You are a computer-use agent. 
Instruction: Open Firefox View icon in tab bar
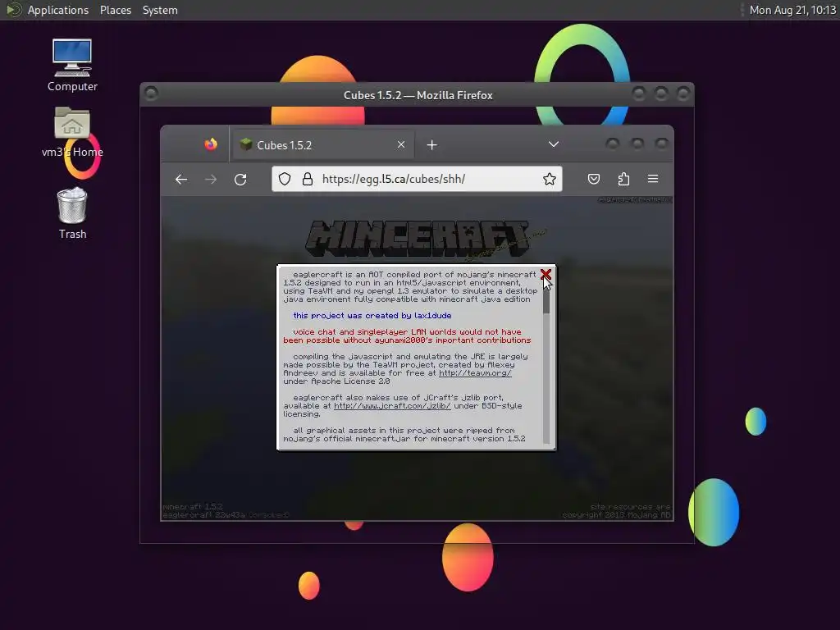click(211, 144)
